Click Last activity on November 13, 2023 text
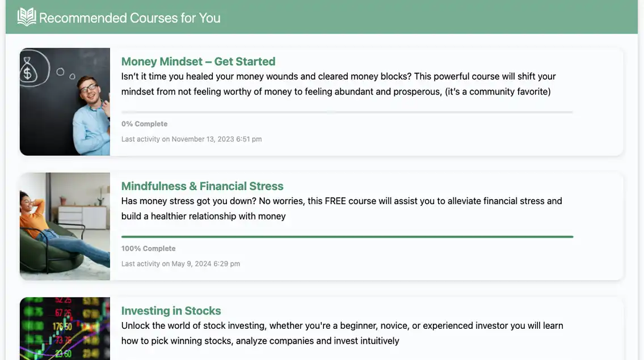This screenshot has width=644, height=360. click(191, 139)
